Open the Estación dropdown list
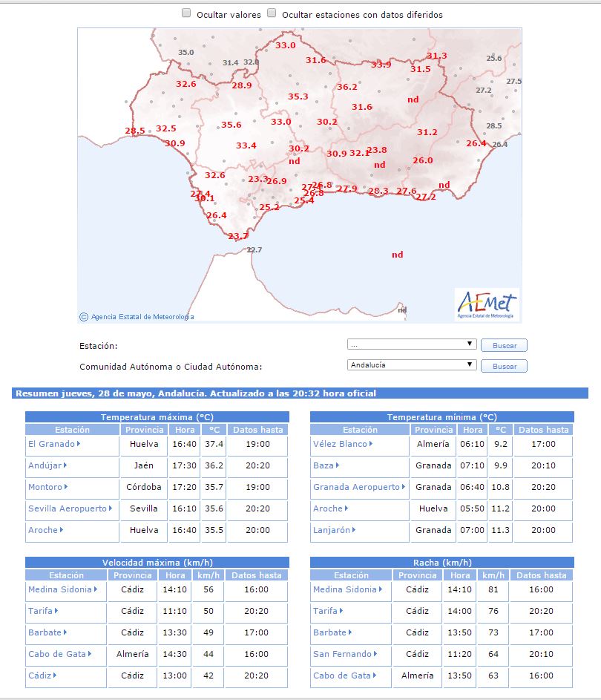The width and height of the screenshot is (601, 700). [x=412, y=344]
